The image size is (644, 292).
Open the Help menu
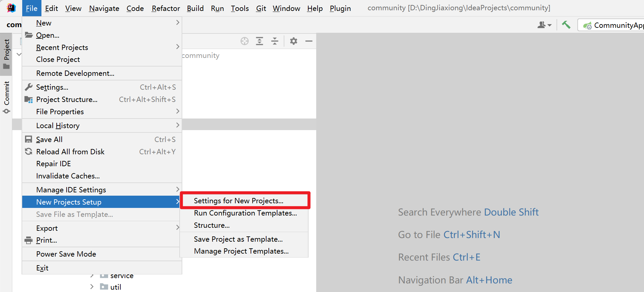click(x=315, y=8)
